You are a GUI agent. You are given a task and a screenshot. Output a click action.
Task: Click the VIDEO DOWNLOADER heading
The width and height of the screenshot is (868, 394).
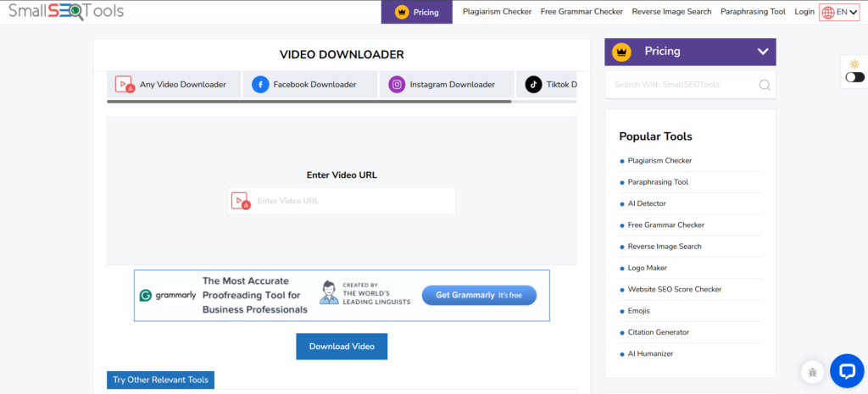point(342,55)
